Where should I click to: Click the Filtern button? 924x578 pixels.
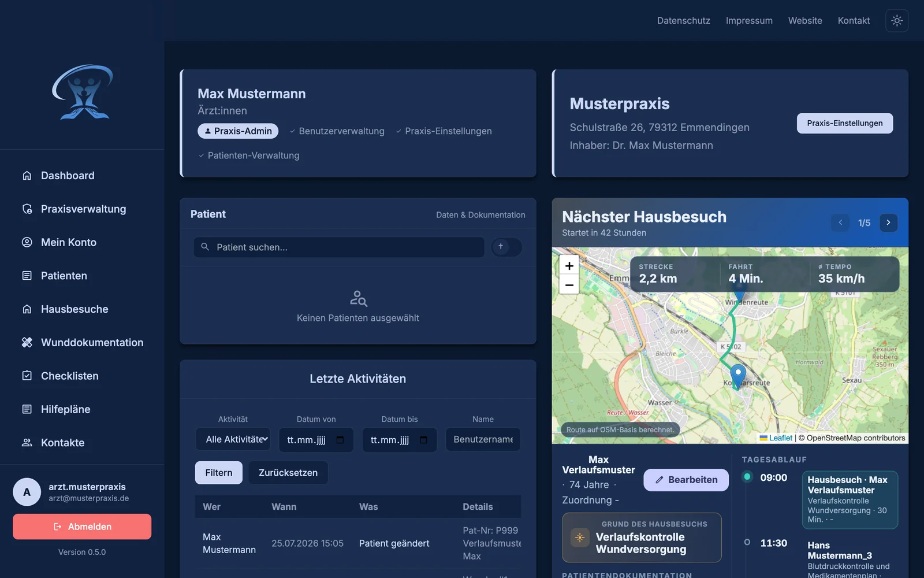tap(219, 473)
